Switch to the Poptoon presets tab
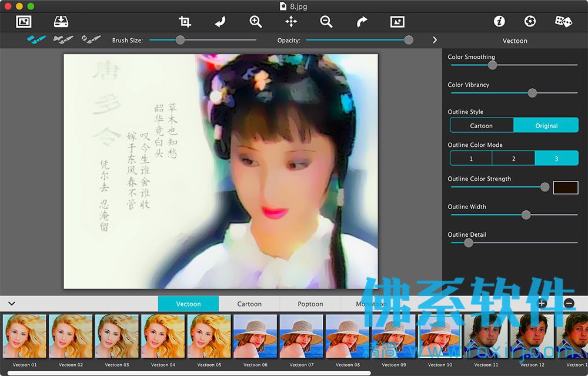Screen dimensions: 588x376 coord(310,304)
